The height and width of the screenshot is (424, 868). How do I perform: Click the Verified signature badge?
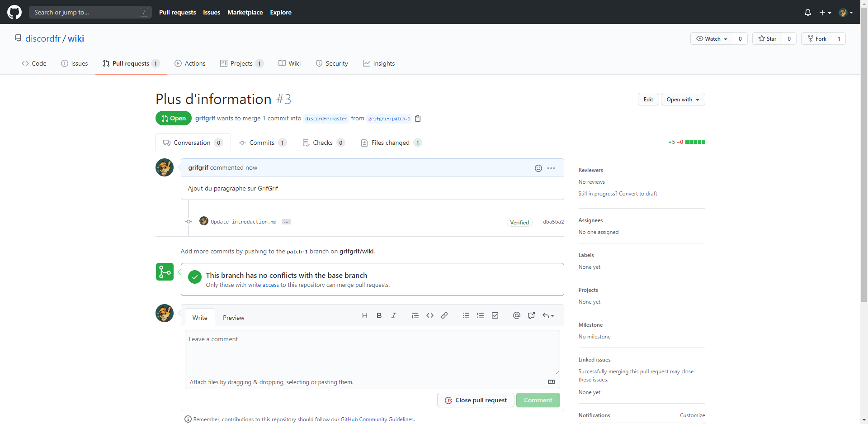click(x=519, y=222)
